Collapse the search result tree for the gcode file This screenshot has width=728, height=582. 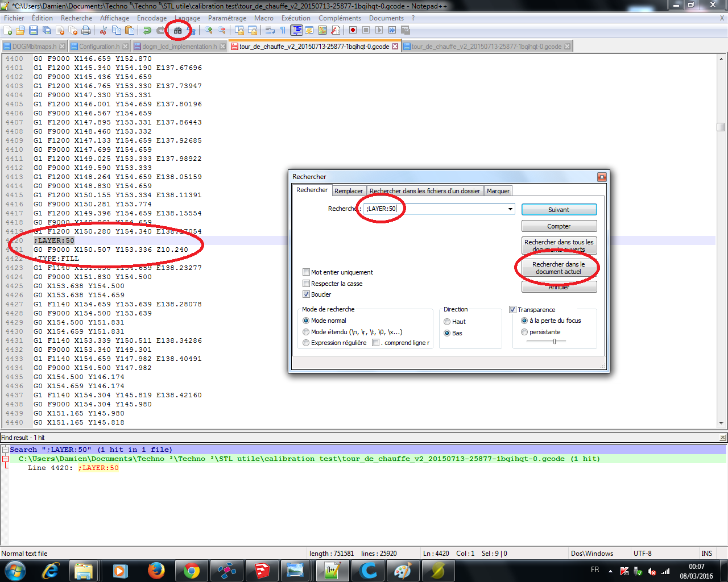click(x=6, y=459)
